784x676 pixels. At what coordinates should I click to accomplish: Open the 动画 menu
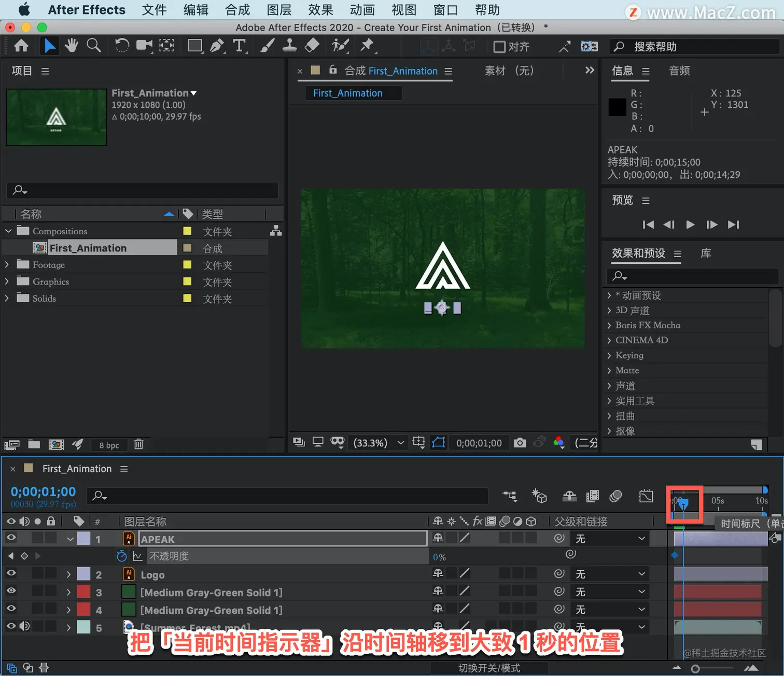pyautogui.click(x=362, y=10)
